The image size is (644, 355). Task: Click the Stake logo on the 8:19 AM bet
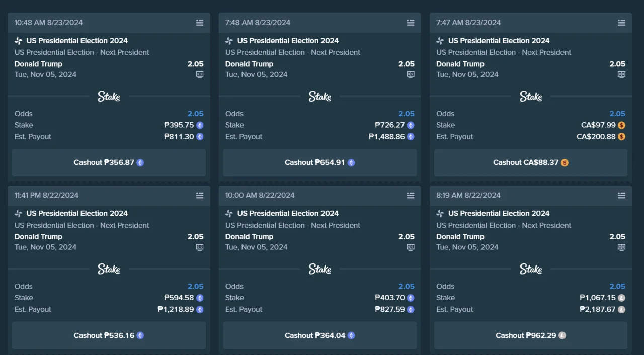[531, 269]
